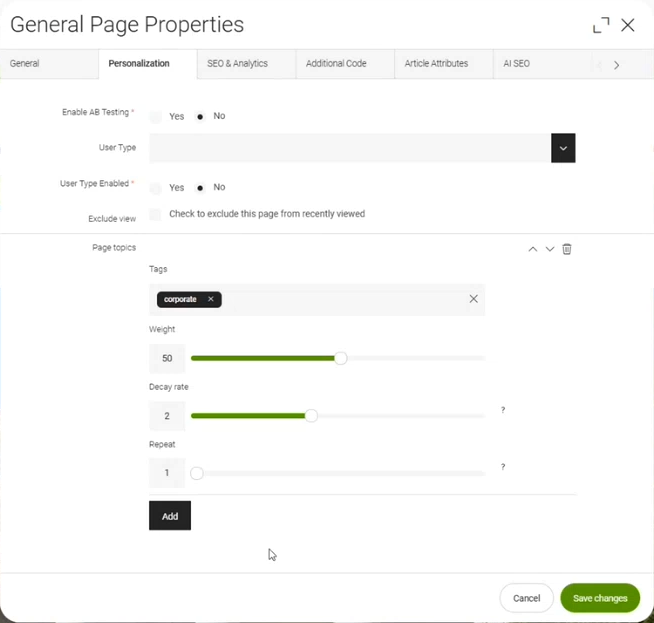Click the Add button
This screenshot has width=654, height=623.
pos(170,516)
